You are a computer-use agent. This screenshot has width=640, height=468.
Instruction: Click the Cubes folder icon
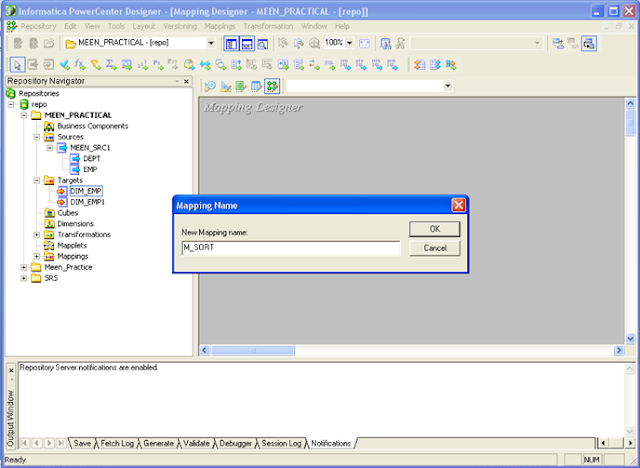(49, 213)
